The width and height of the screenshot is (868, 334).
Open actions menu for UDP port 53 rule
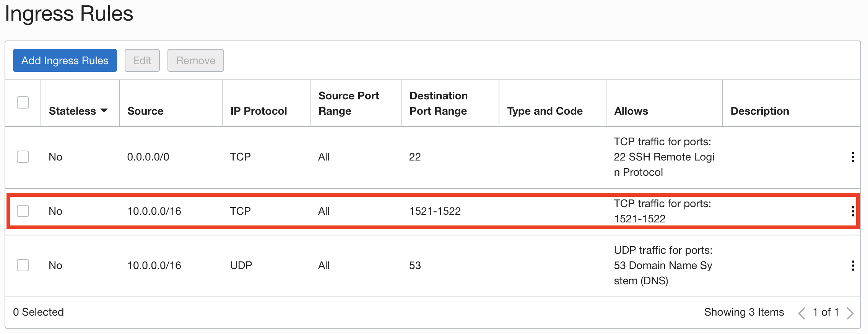853,266
